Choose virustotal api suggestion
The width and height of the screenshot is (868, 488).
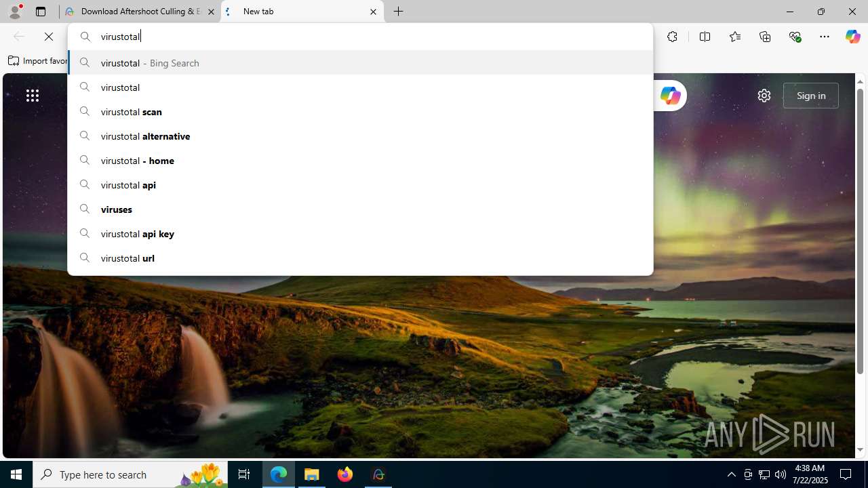point(360,184)
